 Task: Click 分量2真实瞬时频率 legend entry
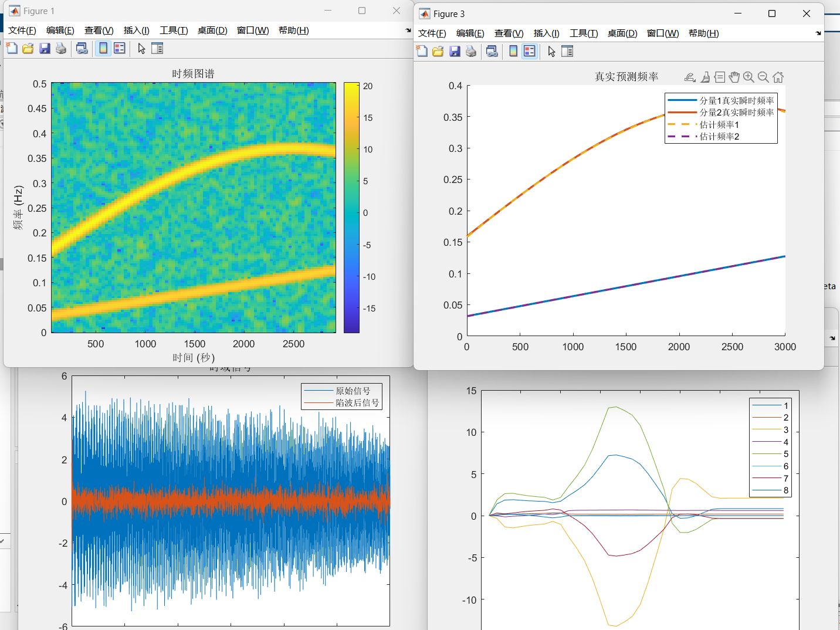tap(721, 113)
